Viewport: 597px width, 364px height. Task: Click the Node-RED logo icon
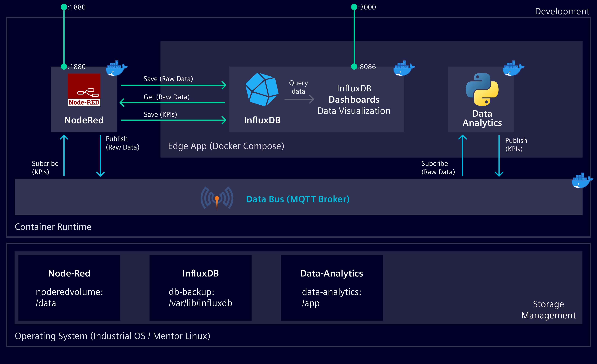[84, 90]
